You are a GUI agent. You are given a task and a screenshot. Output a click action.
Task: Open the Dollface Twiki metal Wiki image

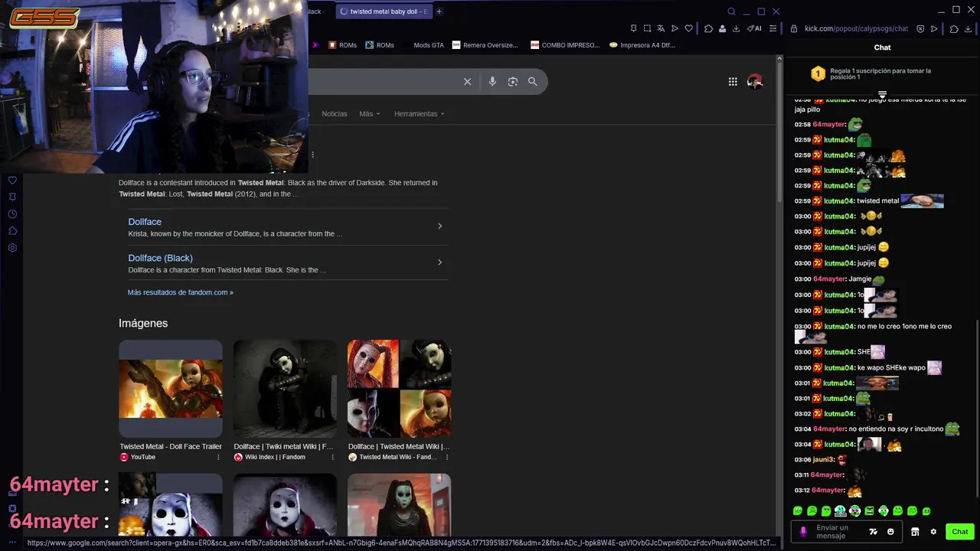(285, 389)
